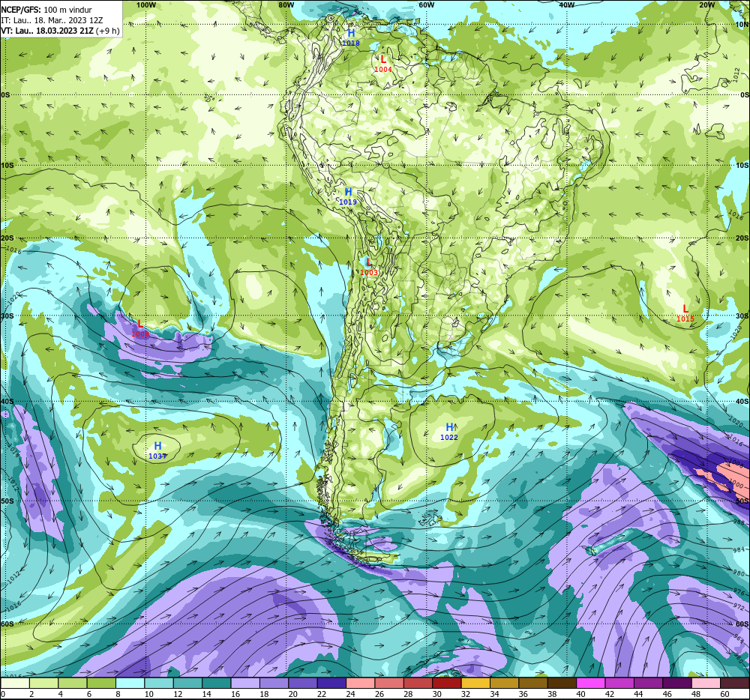
Task: Click the 20W longitude label
Action: (x=706, y=4)
